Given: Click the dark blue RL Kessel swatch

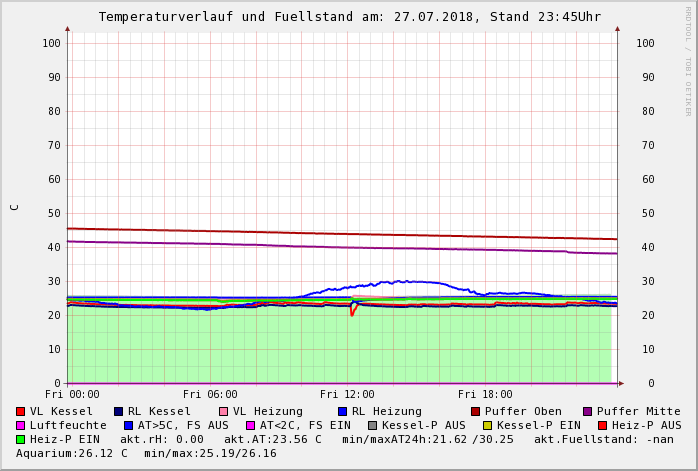Looking at the screenshot, I should tap(119, 411).
